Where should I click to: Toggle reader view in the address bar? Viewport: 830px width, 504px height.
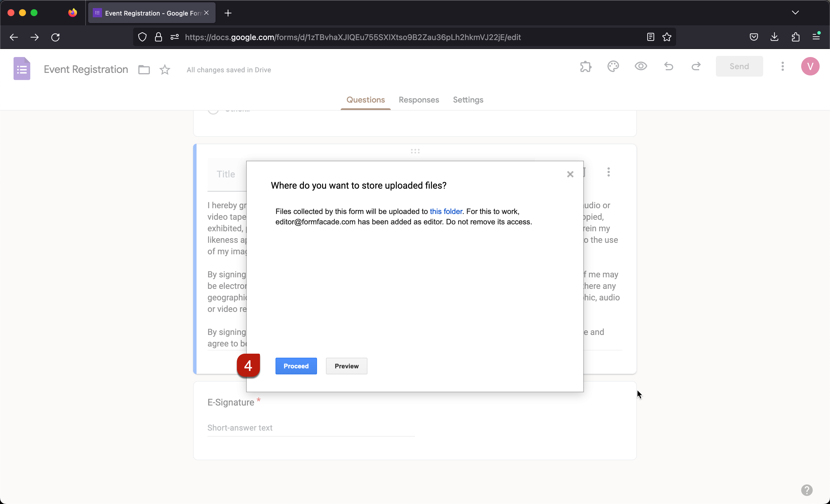click(x=650, y=37)
